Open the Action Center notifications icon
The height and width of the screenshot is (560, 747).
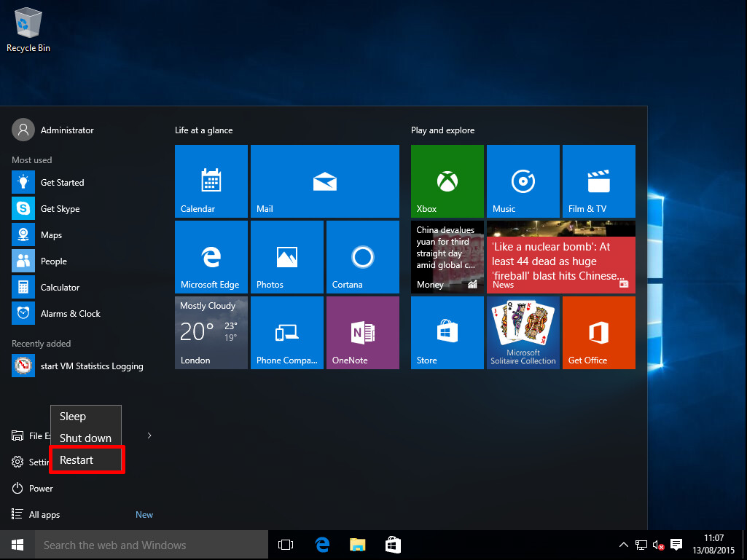[676, 545]
